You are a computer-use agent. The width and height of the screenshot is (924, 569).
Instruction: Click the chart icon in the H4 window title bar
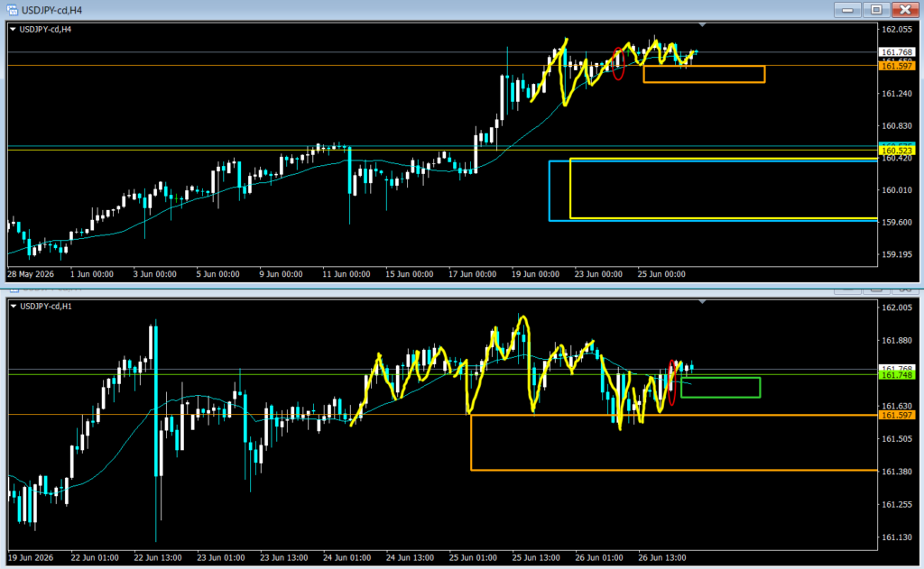(12, 10)
